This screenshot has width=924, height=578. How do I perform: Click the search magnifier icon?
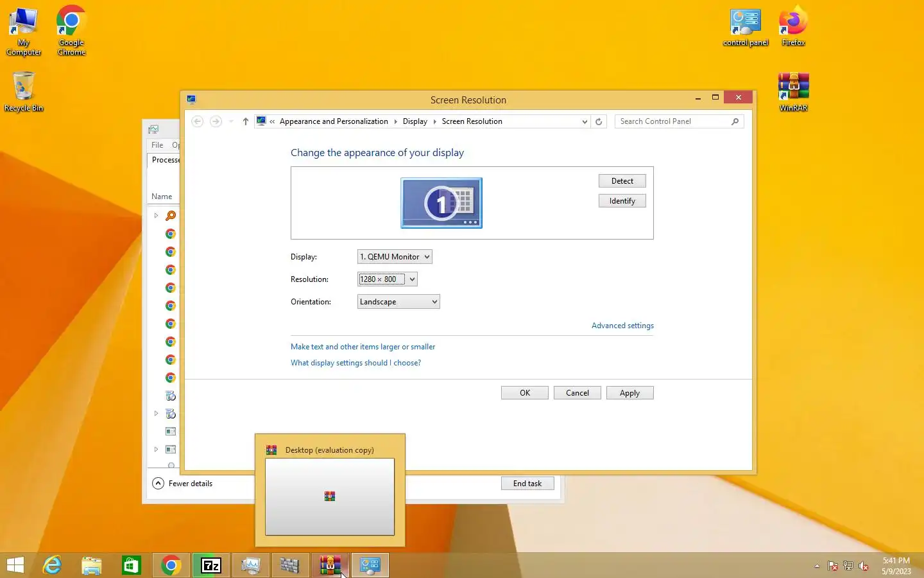[735, 121]
